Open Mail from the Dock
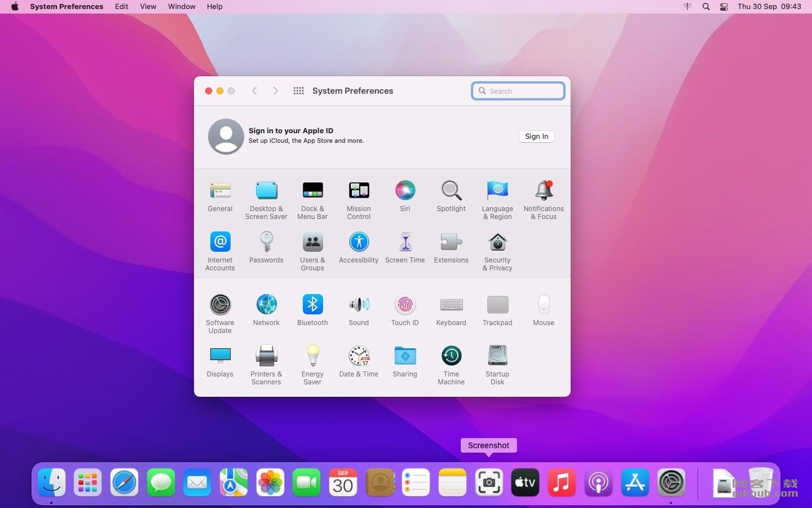812x508 pixels. tap(197, 483)
